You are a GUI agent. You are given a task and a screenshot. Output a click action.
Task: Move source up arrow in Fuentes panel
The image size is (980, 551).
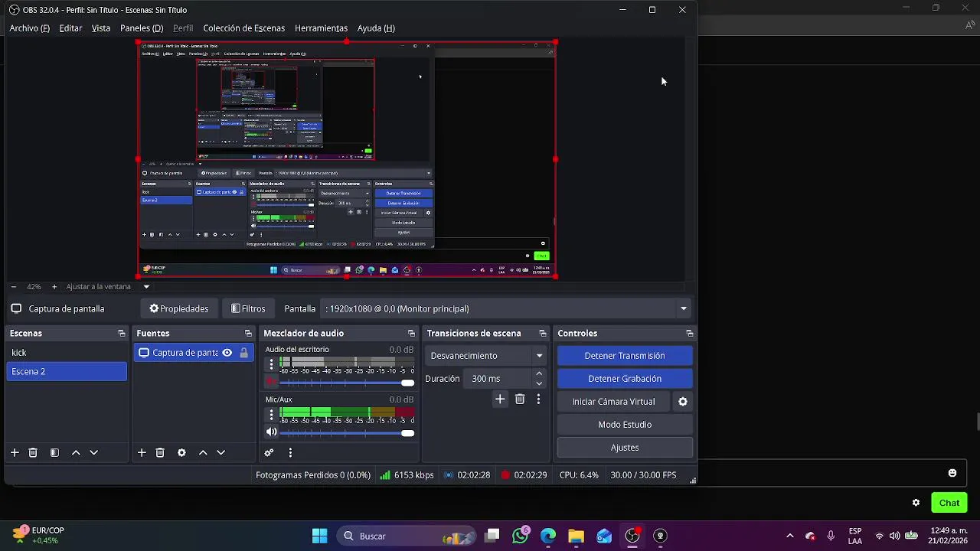click(203, 452)
